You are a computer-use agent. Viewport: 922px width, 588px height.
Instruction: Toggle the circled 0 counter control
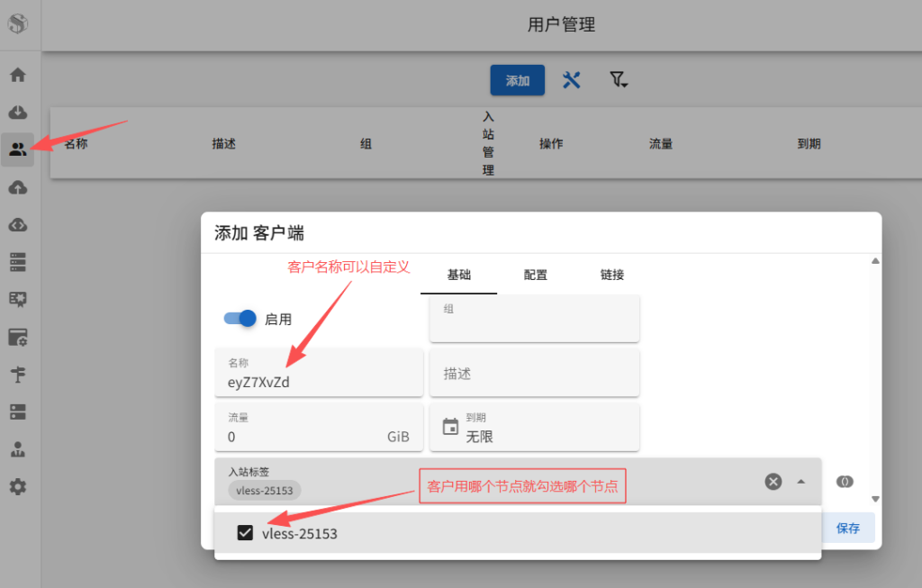[x=844, y=481]
